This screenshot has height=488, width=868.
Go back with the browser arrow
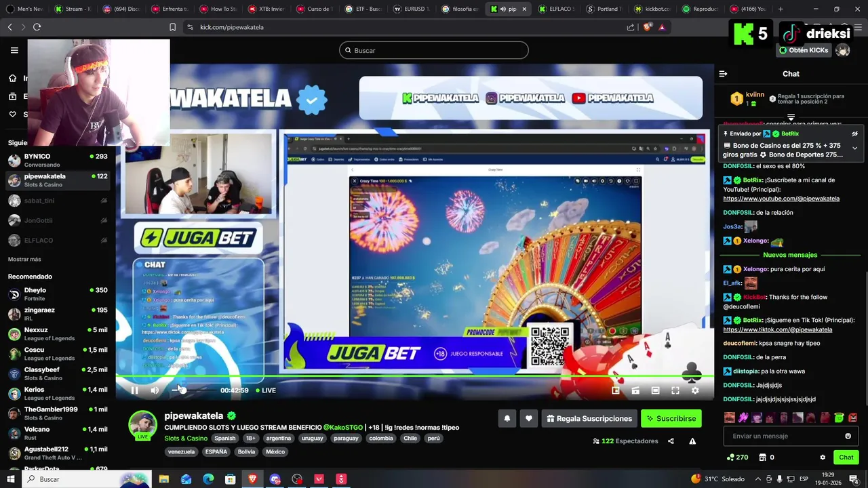[9, 27]
